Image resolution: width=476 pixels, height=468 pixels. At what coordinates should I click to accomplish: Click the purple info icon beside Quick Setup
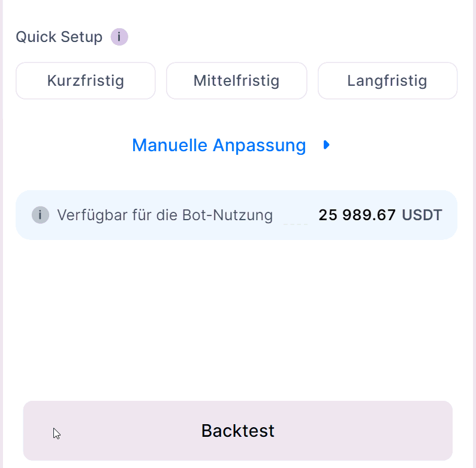pos(119,37)
